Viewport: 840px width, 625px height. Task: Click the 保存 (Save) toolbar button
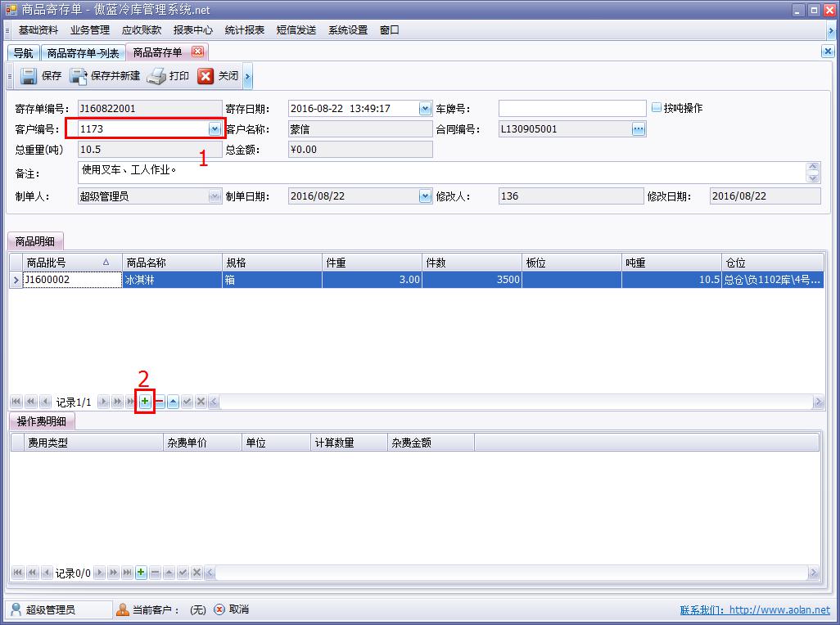[x=41, y=76]
